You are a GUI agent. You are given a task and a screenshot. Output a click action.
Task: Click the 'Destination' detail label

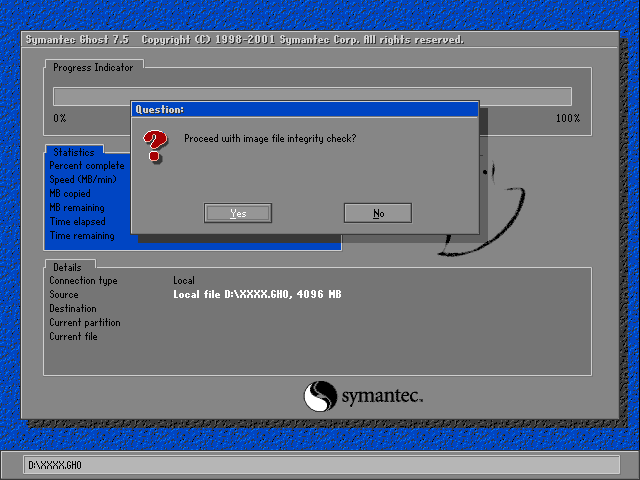[73, 308]
